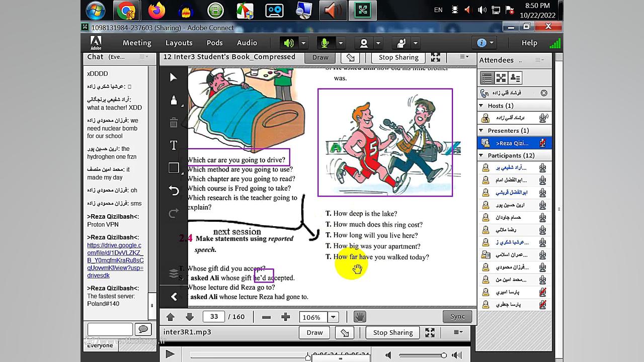Open Chrome from the Windows taskbar
The width and height of the screenshot is (644, 362).
(x=126, y=10)
